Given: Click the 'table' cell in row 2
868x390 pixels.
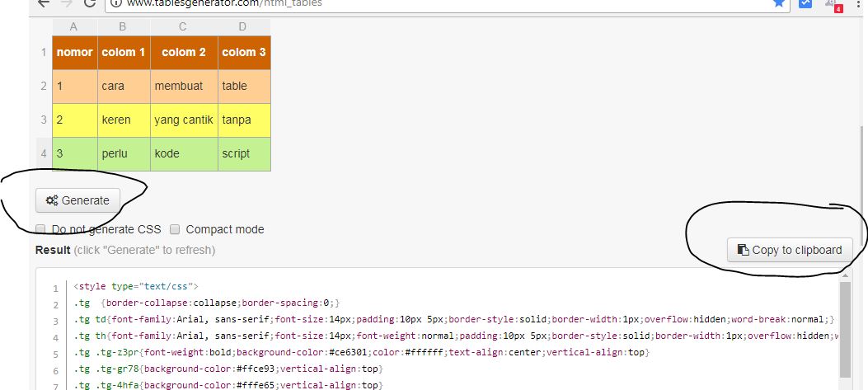Looking at the screenshot, I should coord(244,87).
